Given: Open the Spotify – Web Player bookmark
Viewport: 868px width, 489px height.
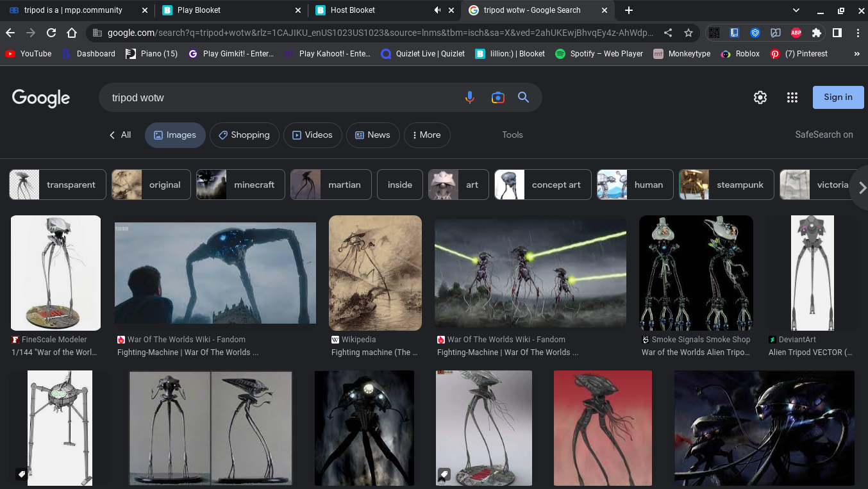Looking at the screenshot, I should pos(599,54).
